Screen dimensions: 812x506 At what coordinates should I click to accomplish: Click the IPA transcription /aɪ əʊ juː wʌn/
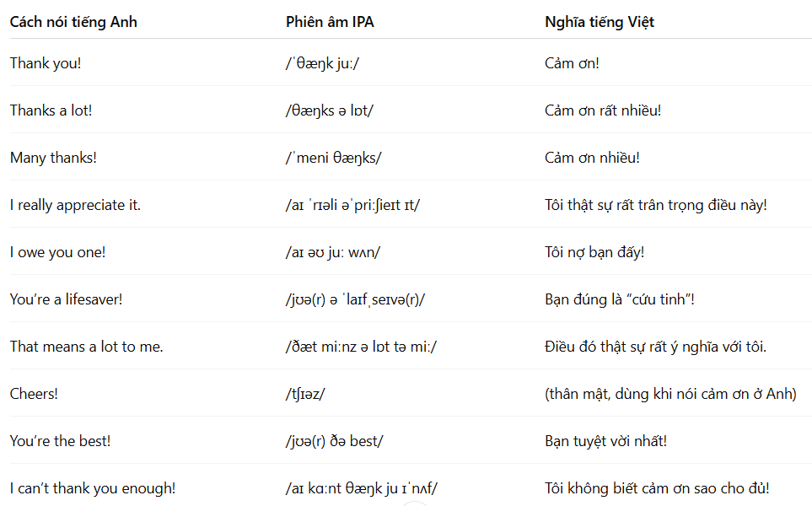point(333,252)
